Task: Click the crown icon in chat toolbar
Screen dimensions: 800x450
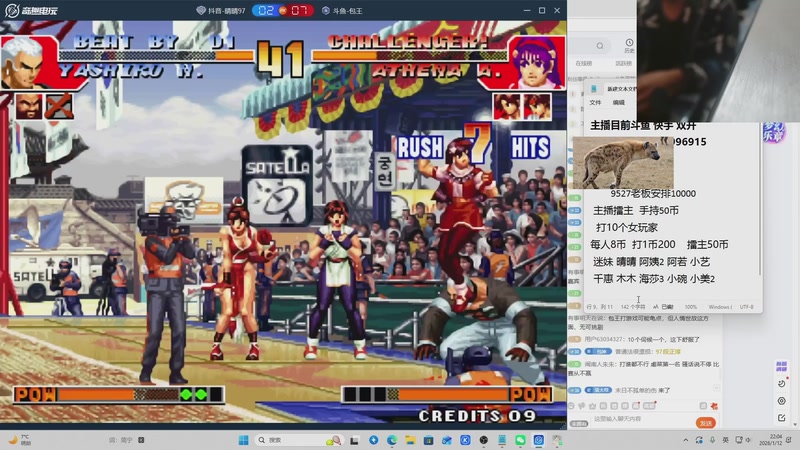Action: (x=592, y=406)
